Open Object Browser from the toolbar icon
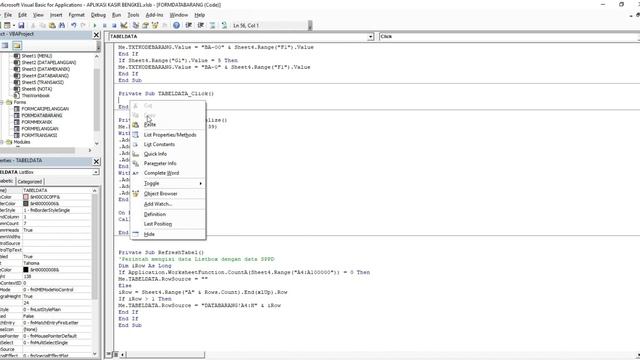 tap(155, 25)
